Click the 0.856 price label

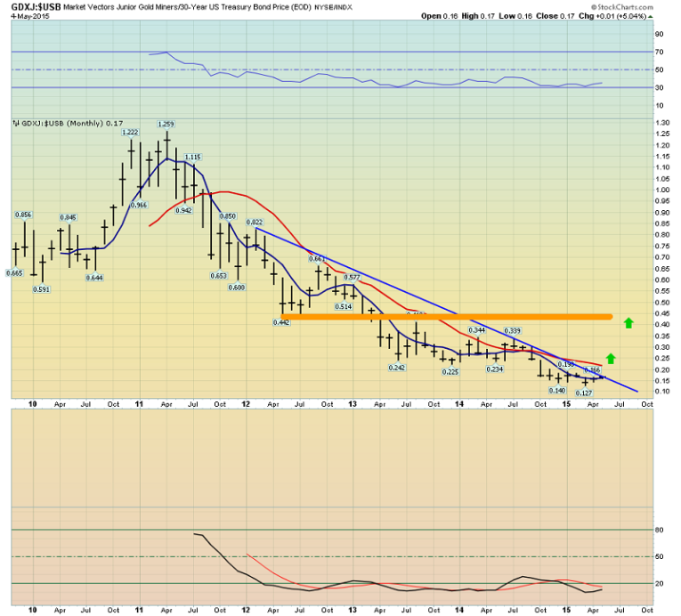(23, 215)
